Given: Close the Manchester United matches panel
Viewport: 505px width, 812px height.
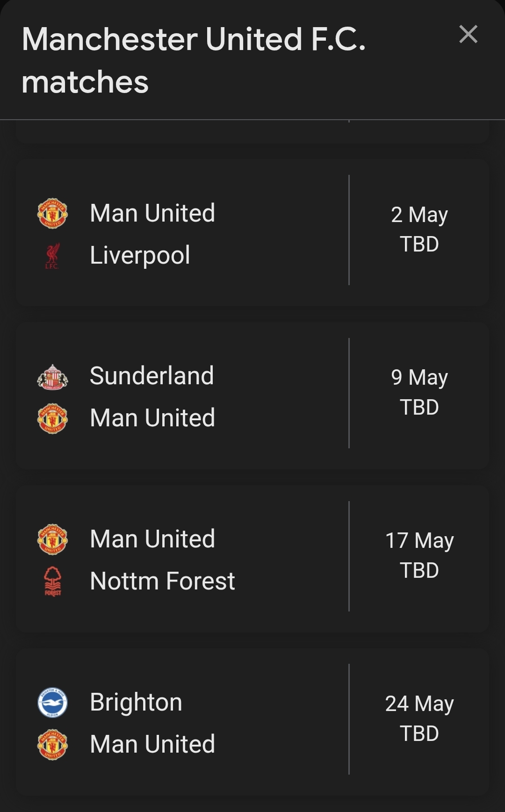Looking at the screenshot, I should tap(468, 35).
